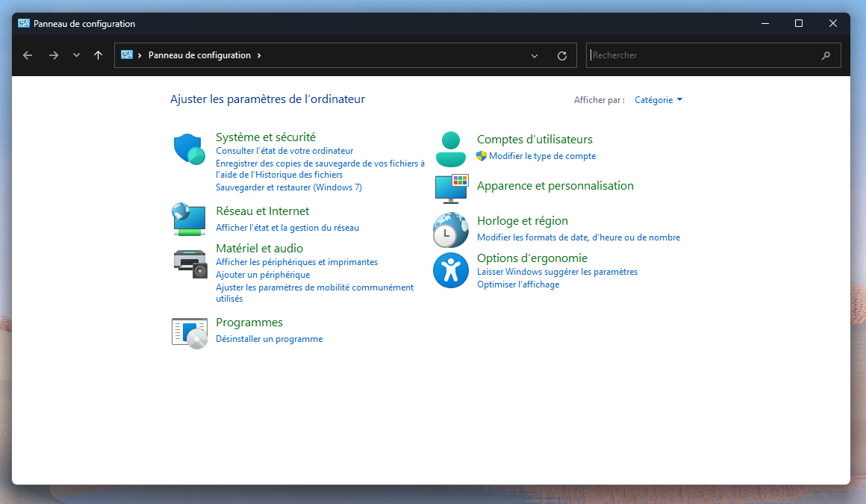Click the Horloge et région clock icon
The image size is (866, 504).
coord(450,229)
